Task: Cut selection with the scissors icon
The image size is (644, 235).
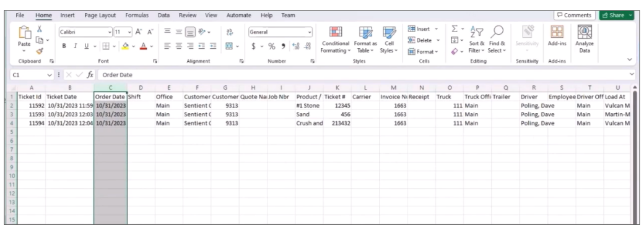Action: click(40, 28)
